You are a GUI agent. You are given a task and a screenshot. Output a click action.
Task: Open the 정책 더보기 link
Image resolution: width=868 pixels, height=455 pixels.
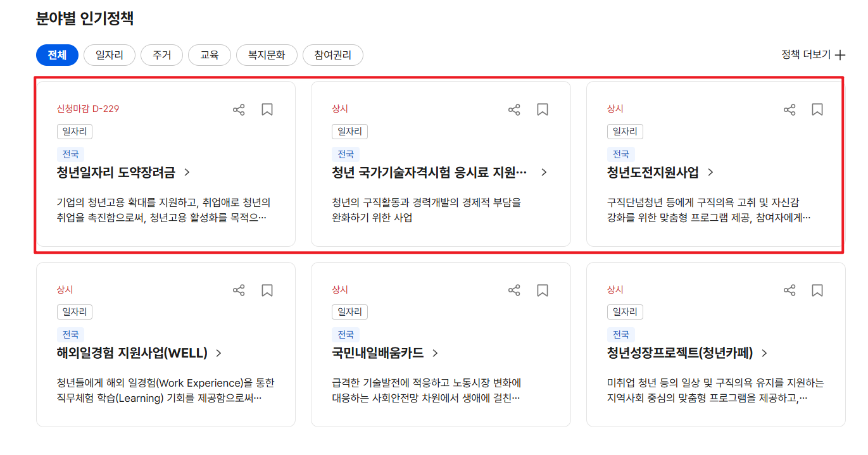805,55
